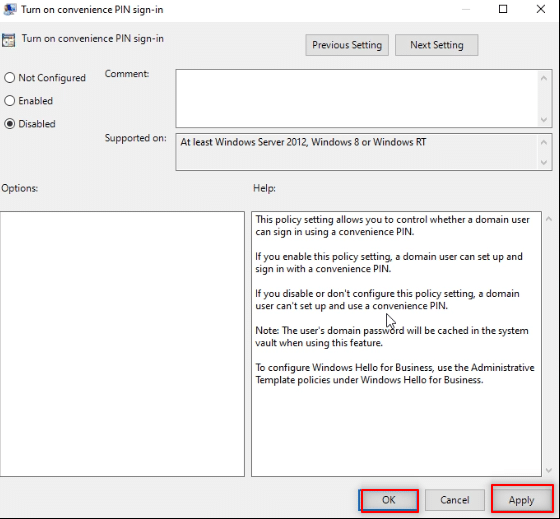This screenshot has height=519, width=560.
Task: Select the Not Configured radio option
Action: tap(9, 78)
